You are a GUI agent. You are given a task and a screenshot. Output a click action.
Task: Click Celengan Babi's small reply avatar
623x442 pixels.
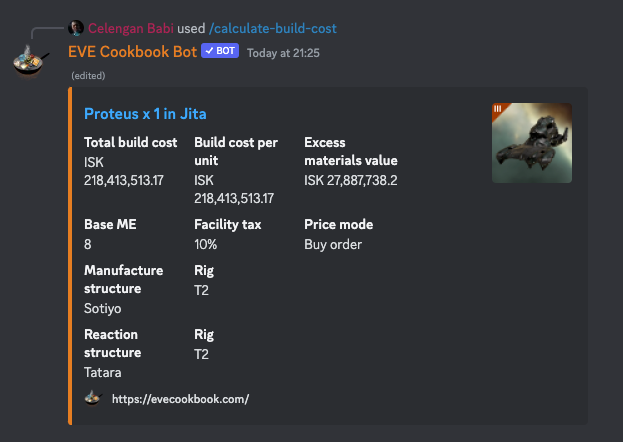click(76, 28)
